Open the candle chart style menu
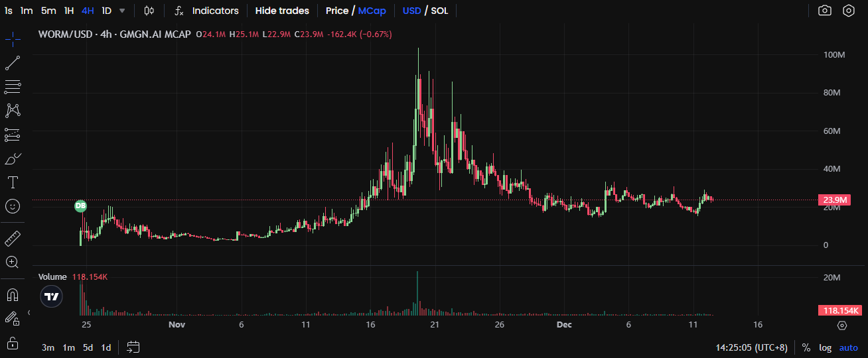 [149, 11]
